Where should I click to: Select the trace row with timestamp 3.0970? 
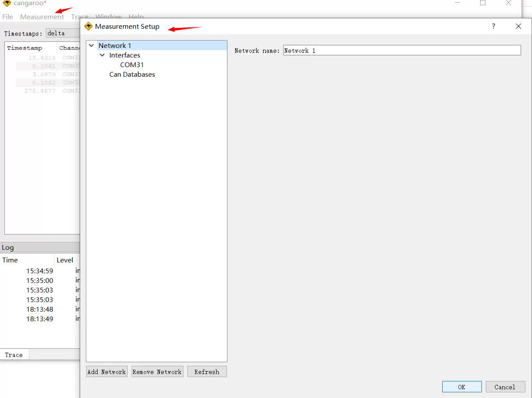pos(43,74)
